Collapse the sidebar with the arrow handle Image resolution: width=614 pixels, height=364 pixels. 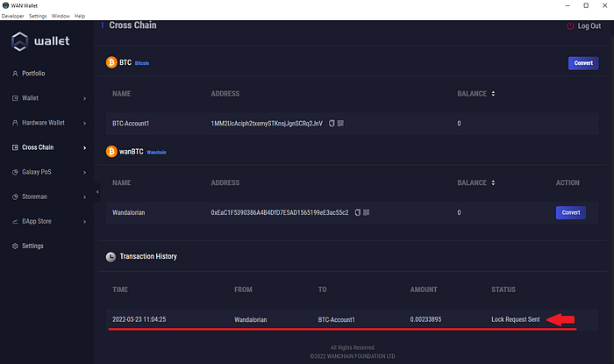pos(97,192)
